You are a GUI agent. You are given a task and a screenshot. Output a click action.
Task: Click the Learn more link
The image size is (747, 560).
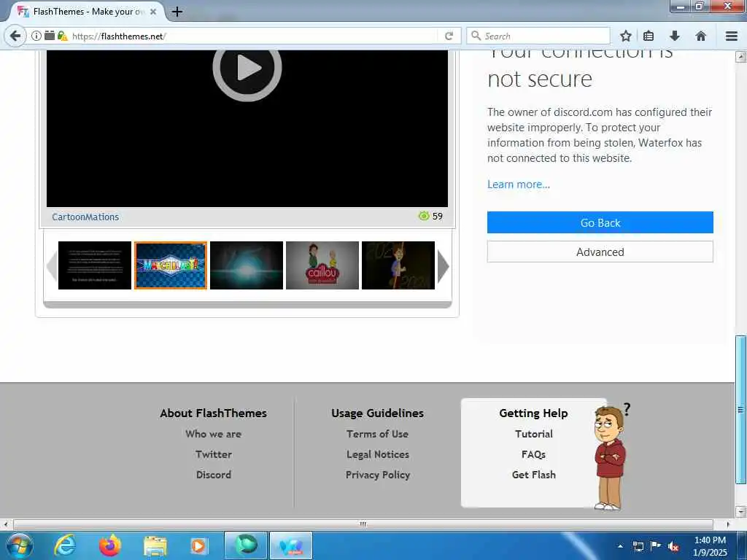pyautogui.click(x=519, y=184)
